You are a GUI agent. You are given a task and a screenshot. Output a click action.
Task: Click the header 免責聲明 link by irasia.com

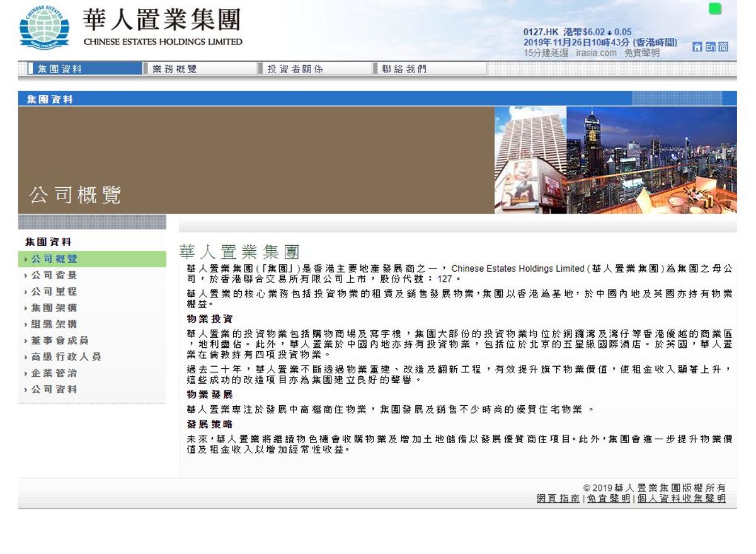(642, 53)
